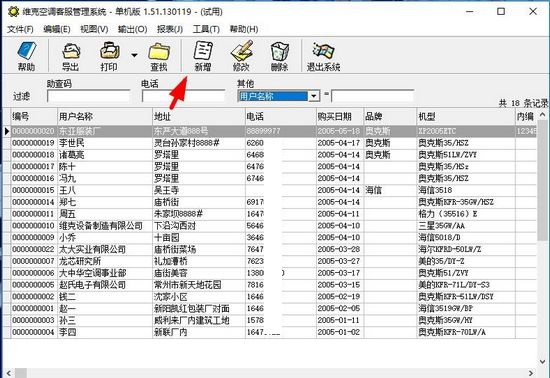Open the 输出(O) menu
This screenshot has width=550, height=378.
(132, 29)
